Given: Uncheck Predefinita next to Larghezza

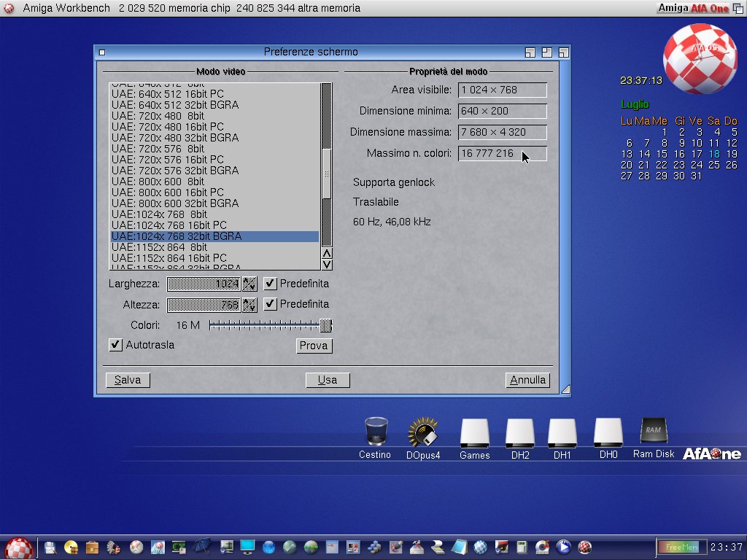Looking at the screenshot, I should [271, 284].
